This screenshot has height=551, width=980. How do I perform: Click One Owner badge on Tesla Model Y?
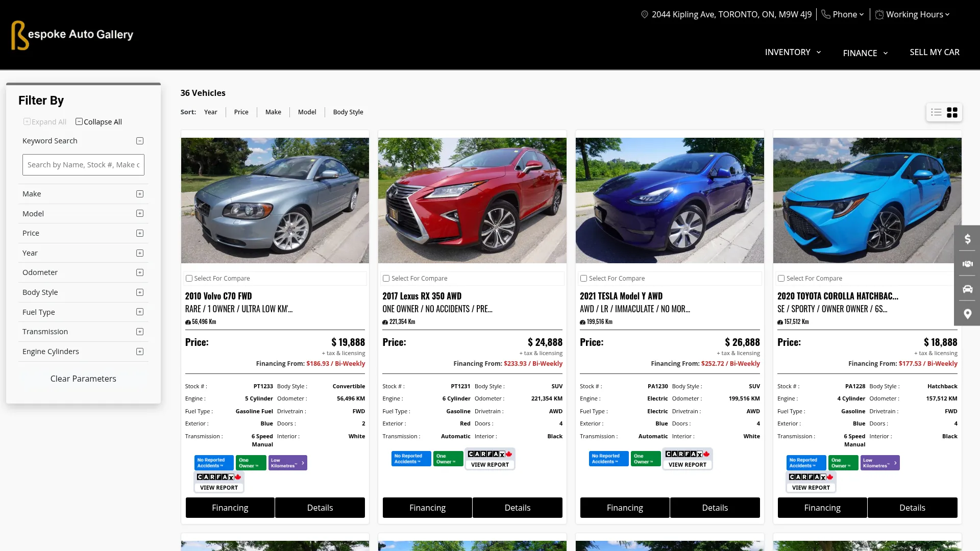[646, 459]
